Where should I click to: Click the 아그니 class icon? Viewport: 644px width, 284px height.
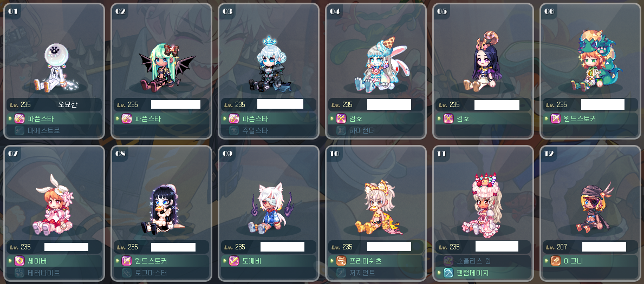[x=556, y=261]
